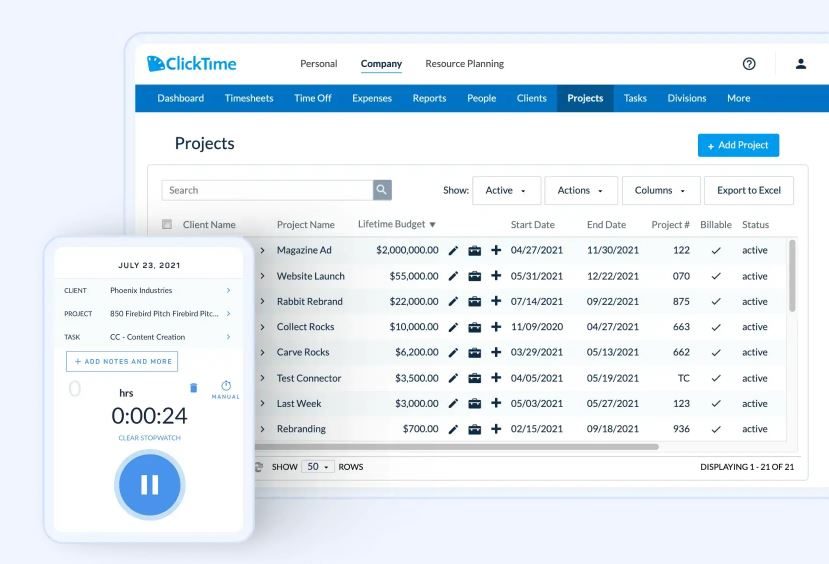Go to the Clients section
The height and width of the screenshot is (564, 829).
pos(531,98)
